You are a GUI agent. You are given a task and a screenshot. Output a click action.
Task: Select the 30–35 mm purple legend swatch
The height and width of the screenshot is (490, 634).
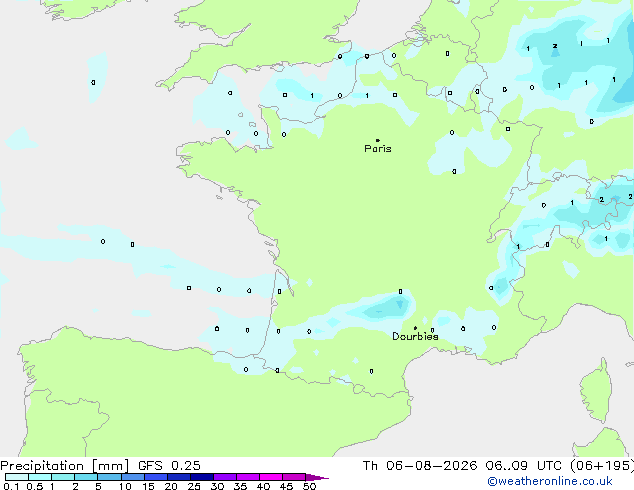click(x=224, y=477)
